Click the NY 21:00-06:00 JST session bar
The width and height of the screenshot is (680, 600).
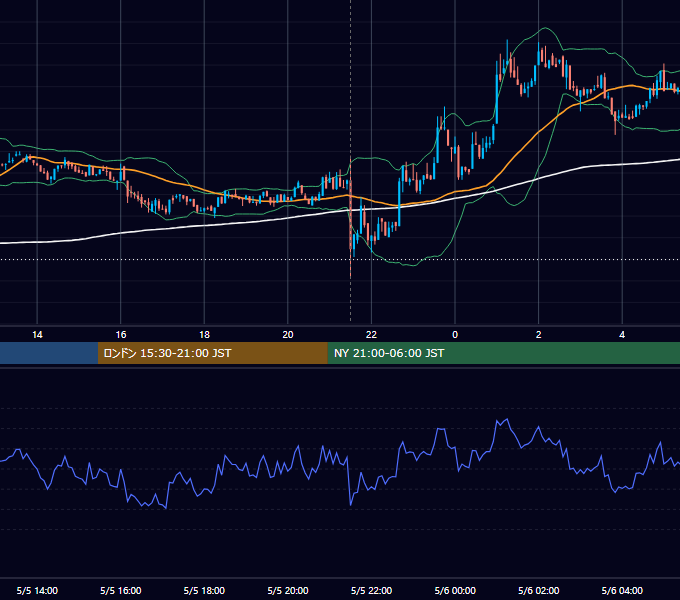tap(503, 353)
